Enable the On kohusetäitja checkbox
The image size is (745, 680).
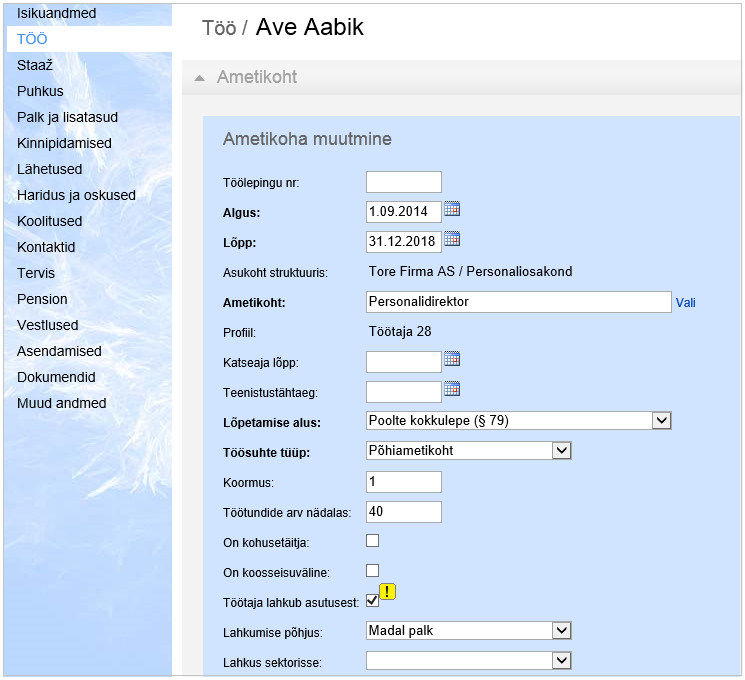(373, 541)
